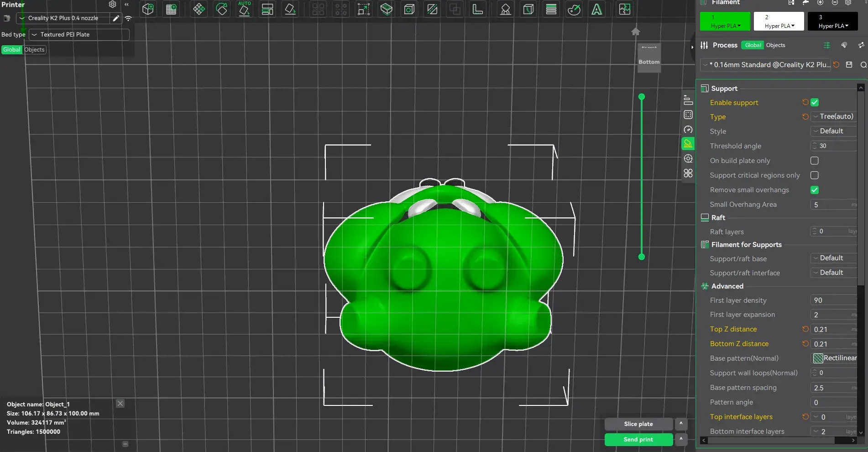Open the Quality layers side tab
The width and height of the screenshot is (868, 452).
[x=688, y=100]
